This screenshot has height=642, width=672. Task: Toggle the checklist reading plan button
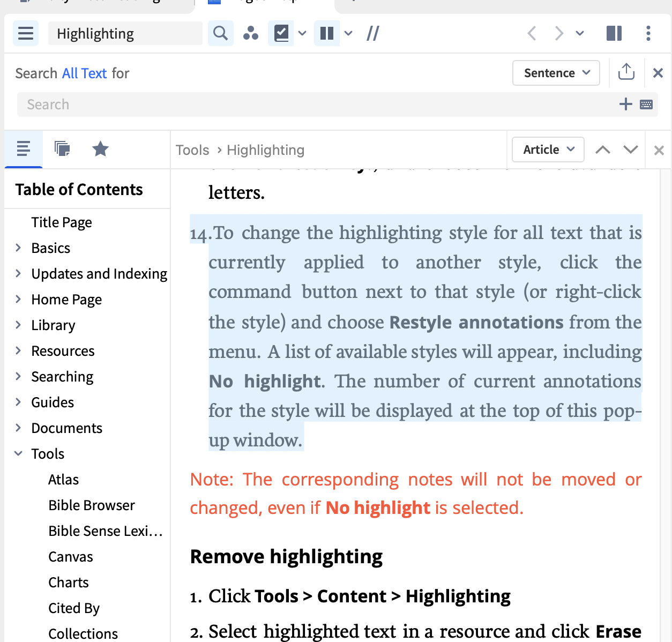point(281,34)
